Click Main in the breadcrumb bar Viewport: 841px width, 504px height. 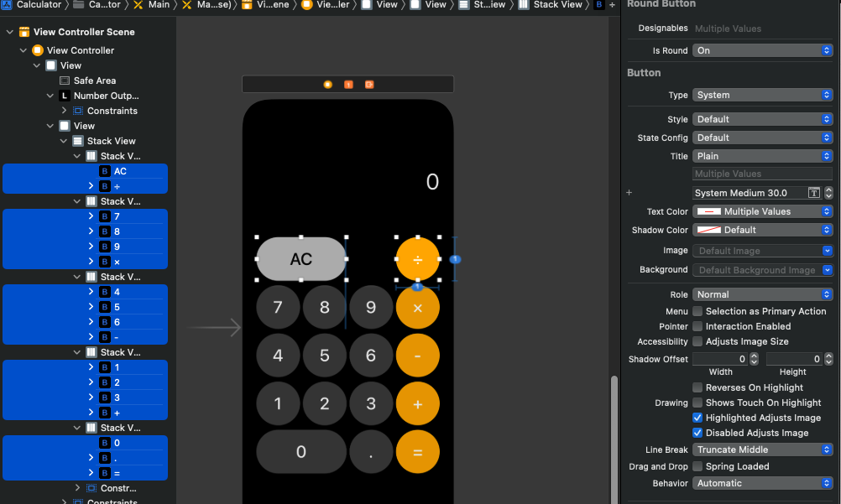click(x=159, y=5)
